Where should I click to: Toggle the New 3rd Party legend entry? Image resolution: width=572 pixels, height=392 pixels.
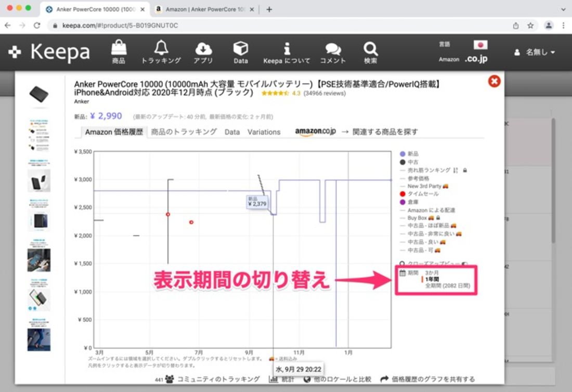tap(424, 186)
